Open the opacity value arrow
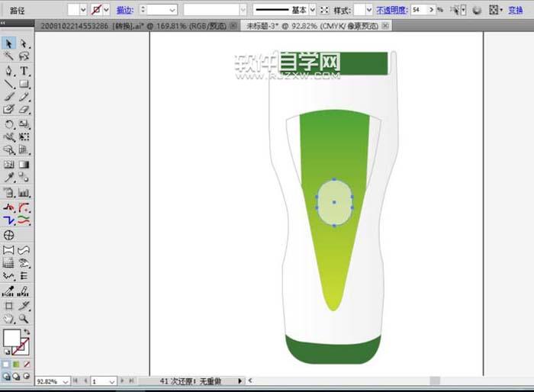 [432, 11]
